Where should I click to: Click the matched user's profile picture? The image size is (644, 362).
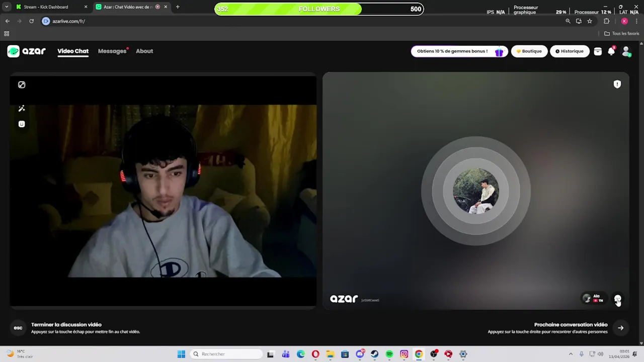476,191
